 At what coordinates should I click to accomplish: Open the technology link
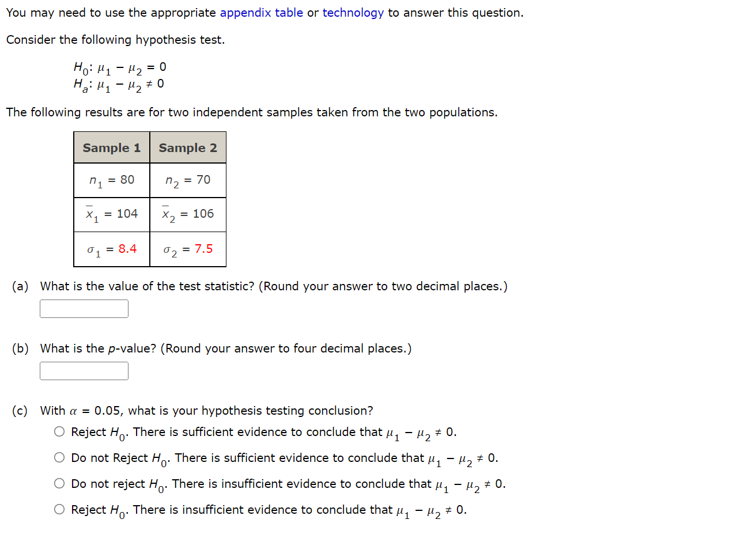353,12
